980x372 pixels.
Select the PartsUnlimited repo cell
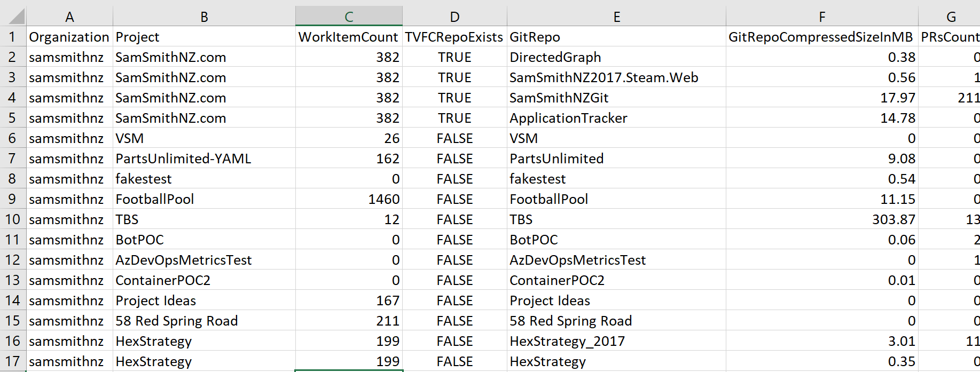tap(616, 159)
